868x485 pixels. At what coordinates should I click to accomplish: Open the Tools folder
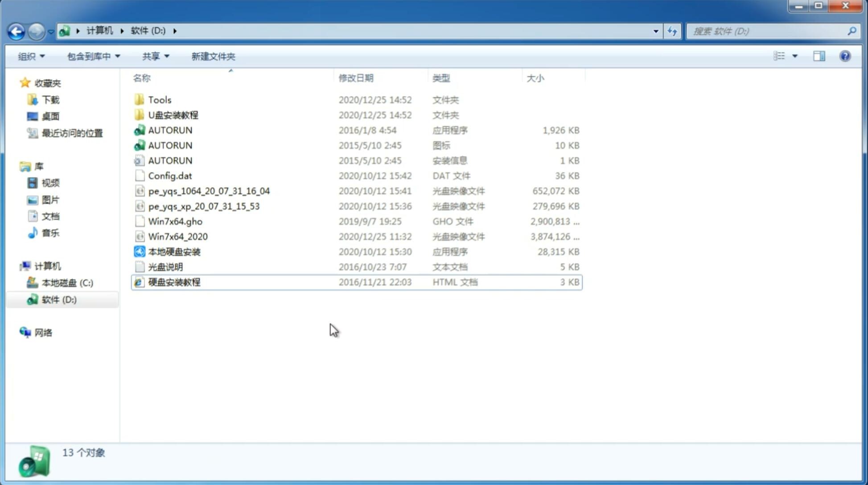(159, 99)
